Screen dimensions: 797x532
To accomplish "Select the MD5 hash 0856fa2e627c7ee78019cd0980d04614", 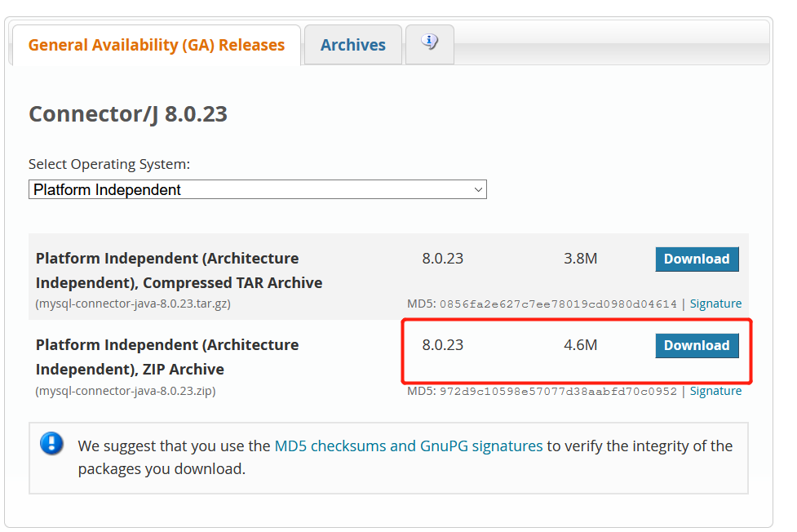I will point(558,304).
